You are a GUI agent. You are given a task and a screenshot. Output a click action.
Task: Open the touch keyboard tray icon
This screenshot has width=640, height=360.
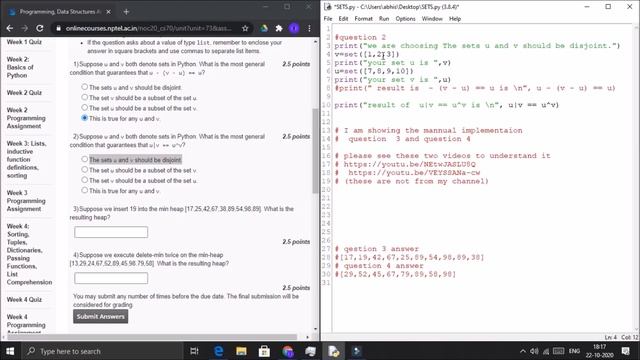(558, 351)
